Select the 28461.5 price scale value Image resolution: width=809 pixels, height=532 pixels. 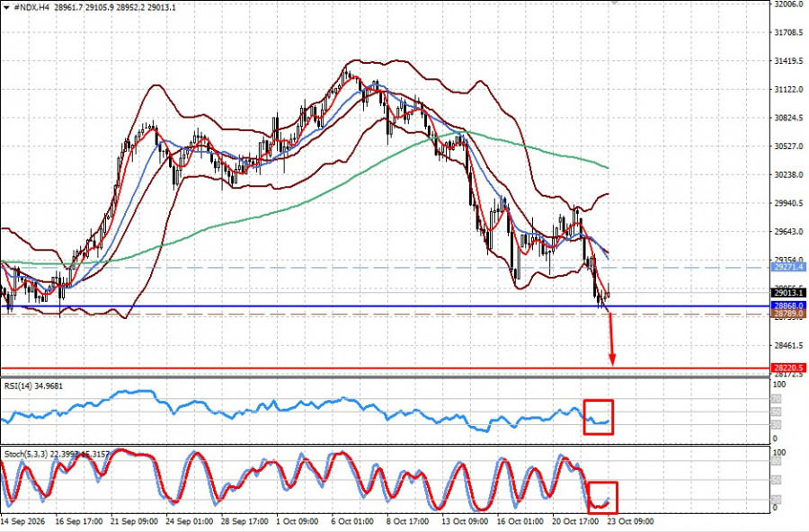789,345
